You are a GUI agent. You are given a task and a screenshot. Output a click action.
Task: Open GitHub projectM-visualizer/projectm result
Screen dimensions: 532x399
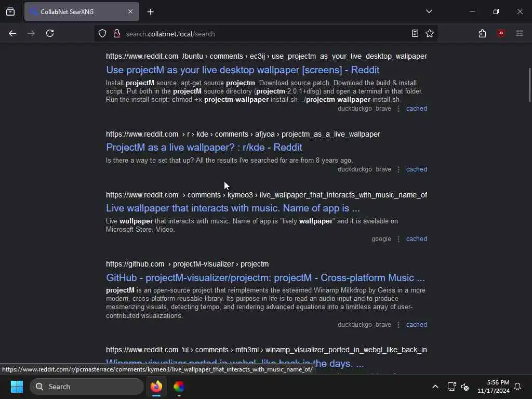point(265,277)
